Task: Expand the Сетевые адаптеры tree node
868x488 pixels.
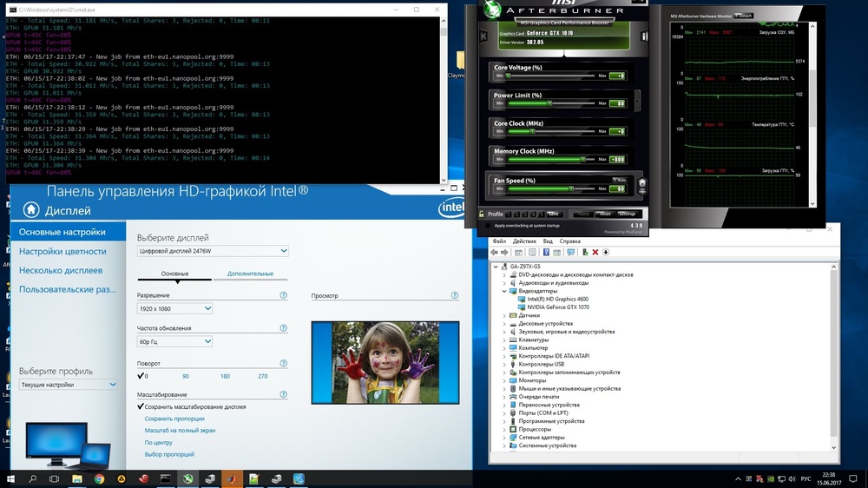Action: (504, 438)
